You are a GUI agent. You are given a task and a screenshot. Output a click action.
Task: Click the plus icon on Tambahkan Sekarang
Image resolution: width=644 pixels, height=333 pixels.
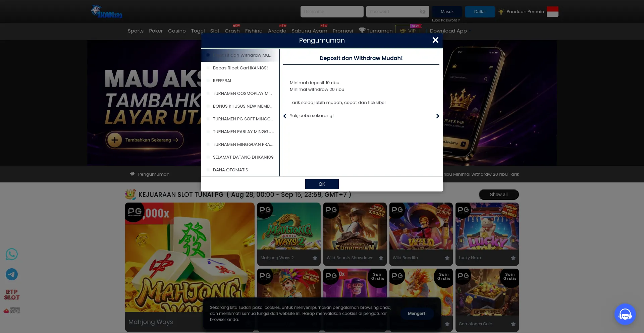tap(115, 140)
